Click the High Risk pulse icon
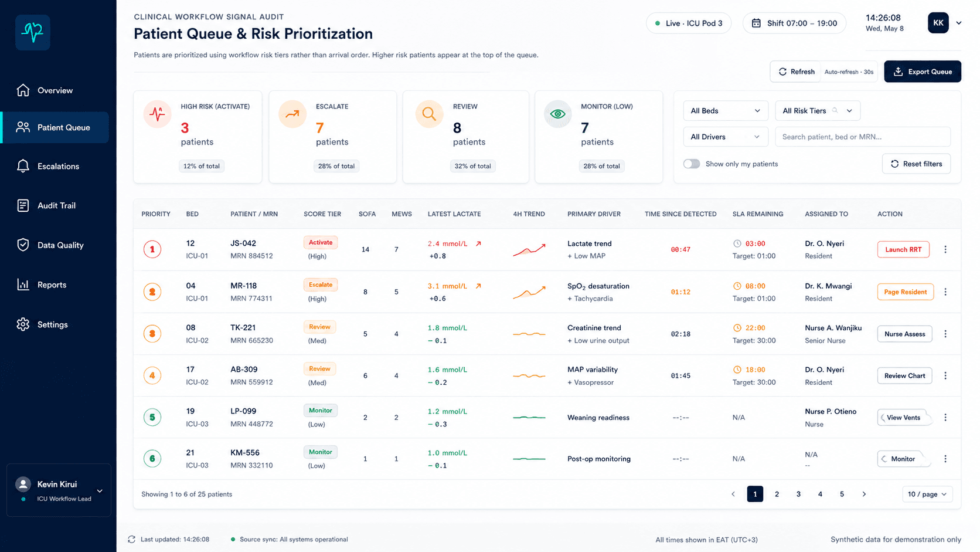 157,114
